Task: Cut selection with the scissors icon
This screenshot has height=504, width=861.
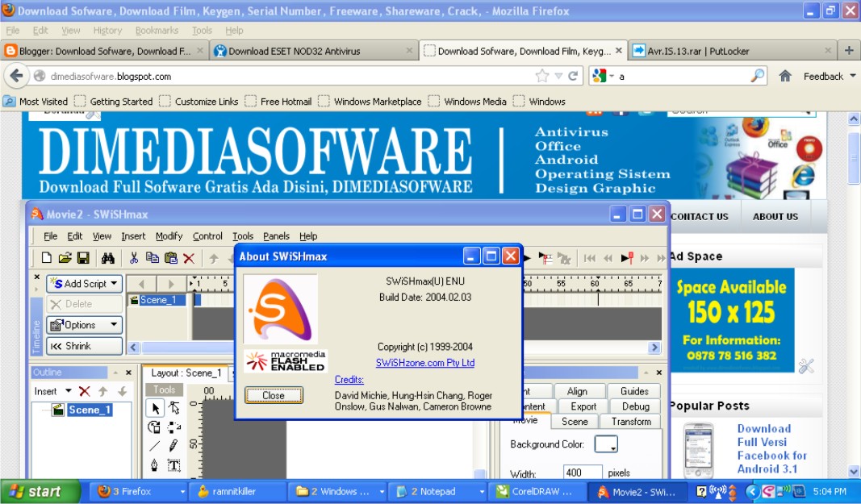Action: tap(133, 257)
